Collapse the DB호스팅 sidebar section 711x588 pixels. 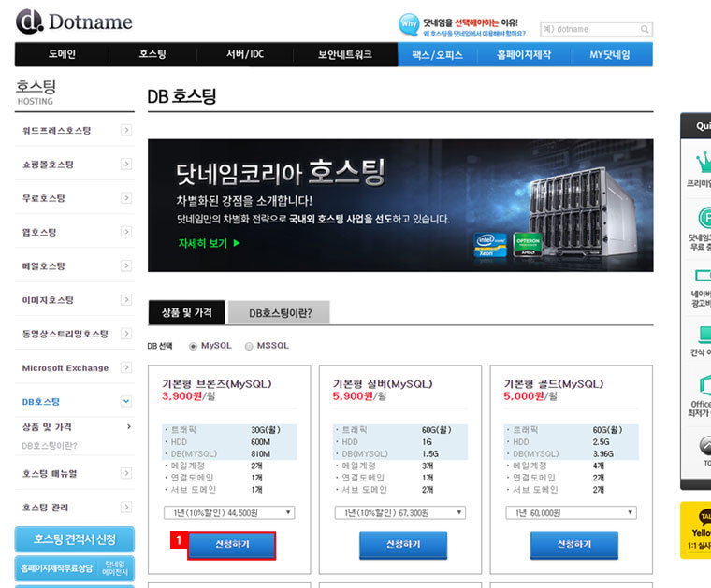tap(126, 402)
